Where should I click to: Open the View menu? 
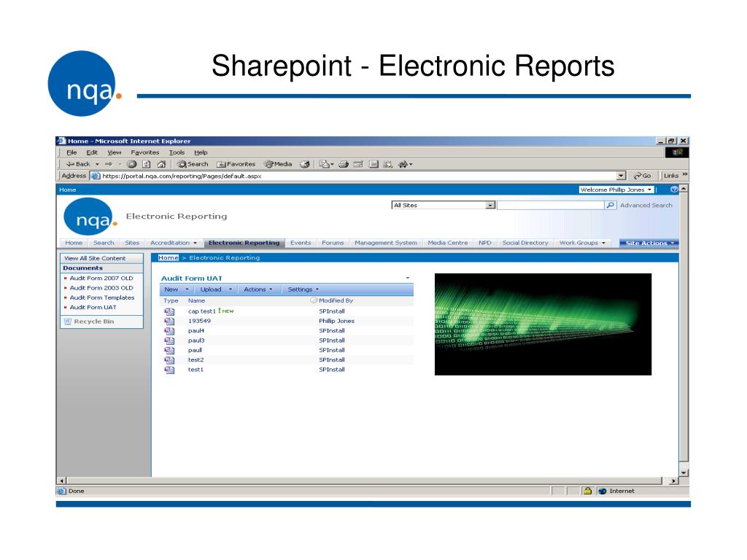(x=115, y=152)
